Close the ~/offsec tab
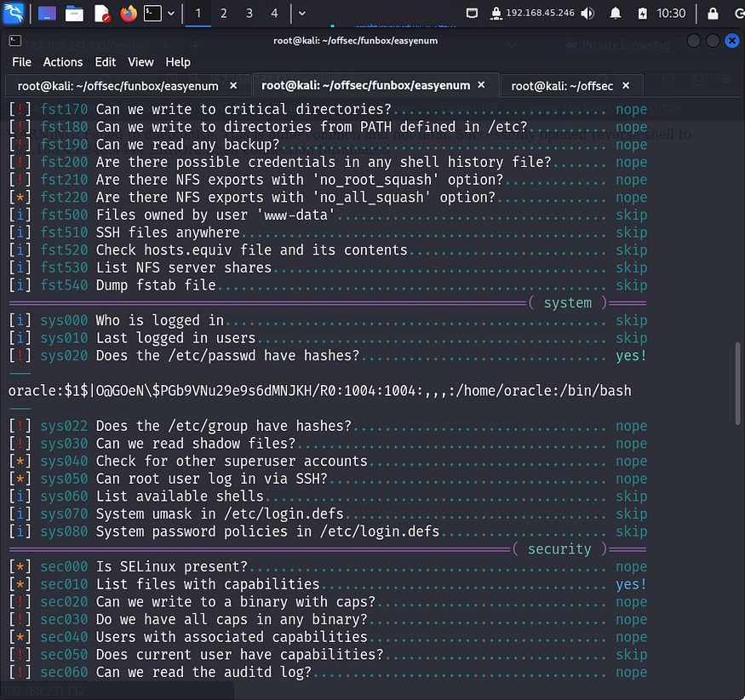The height and width of the screenshot is (700, 745). pyautogui.click(x=626, y=85)
